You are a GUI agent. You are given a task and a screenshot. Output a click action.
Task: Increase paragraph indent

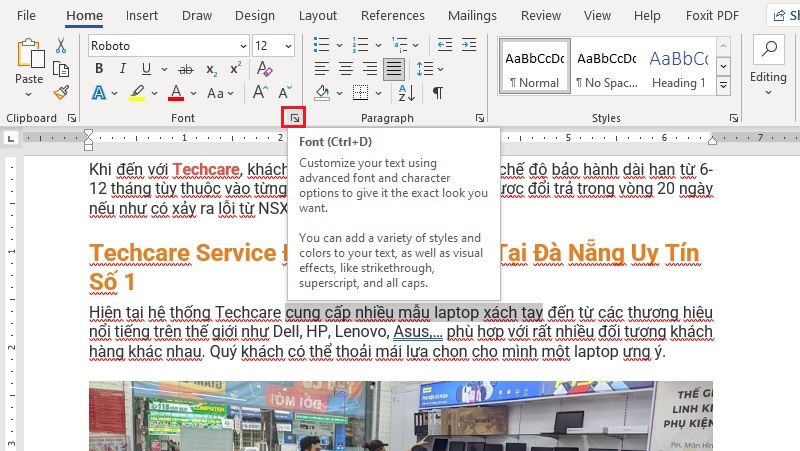pyautogui.click(x=469, y=45)
